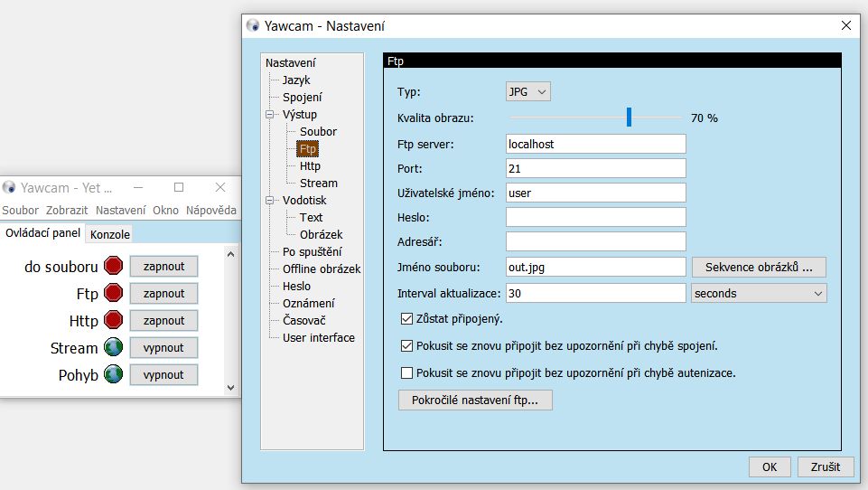Click the Kvalita obrazu slider handle
Image resolution: width=868 pixels, height=490 pixels.
tap(629, 118)
